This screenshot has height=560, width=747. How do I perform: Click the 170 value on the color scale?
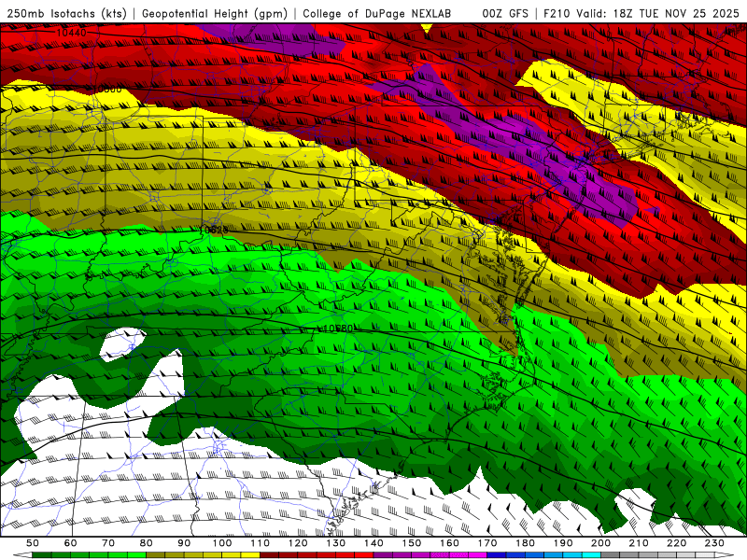[487, 543]
